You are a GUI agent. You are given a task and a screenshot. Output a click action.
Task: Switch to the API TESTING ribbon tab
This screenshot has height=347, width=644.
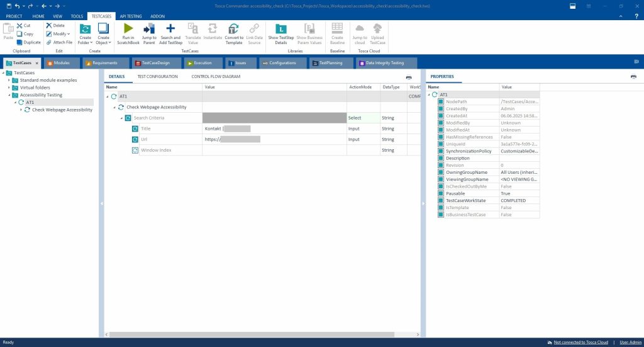131,16
